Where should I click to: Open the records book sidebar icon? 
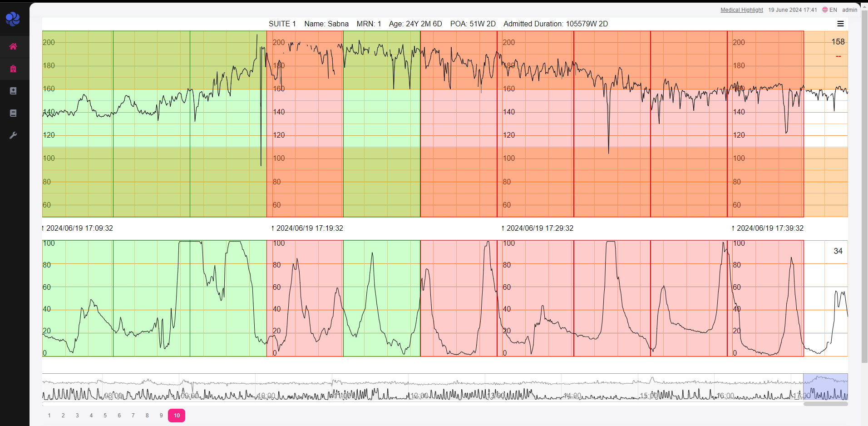(13, 113)
